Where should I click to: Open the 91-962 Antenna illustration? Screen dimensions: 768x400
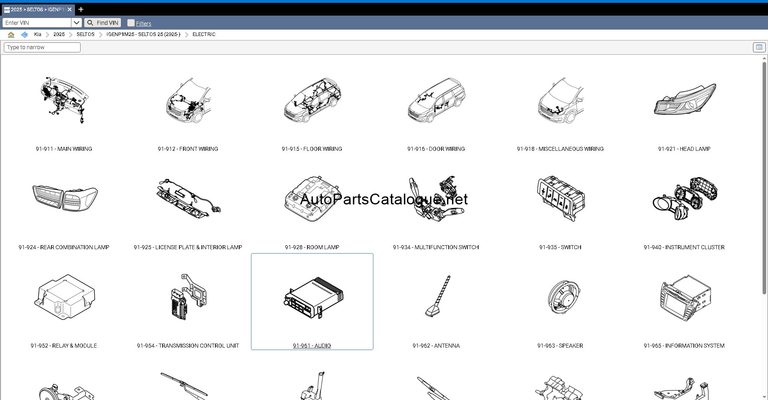(437, 296)
